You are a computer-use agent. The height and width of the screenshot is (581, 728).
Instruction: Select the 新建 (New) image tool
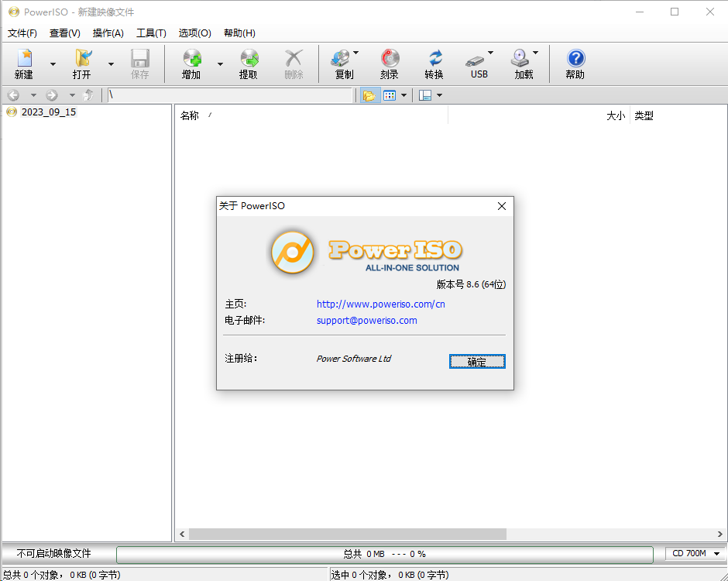(23, 64)
